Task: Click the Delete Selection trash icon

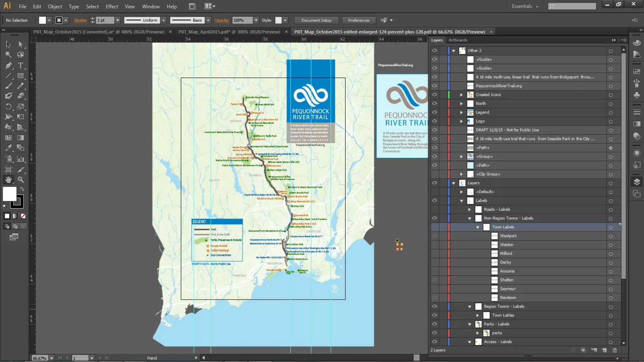Action: [x=615, y=350]
